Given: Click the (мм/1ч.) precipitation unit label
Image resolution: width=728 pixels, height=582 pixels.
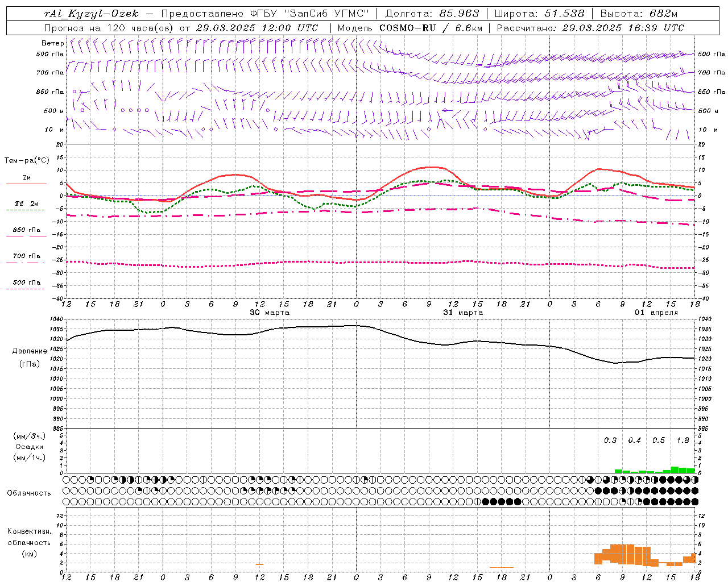Looking at the screenshot, I should pyautogui.click(x=30, y=458).
